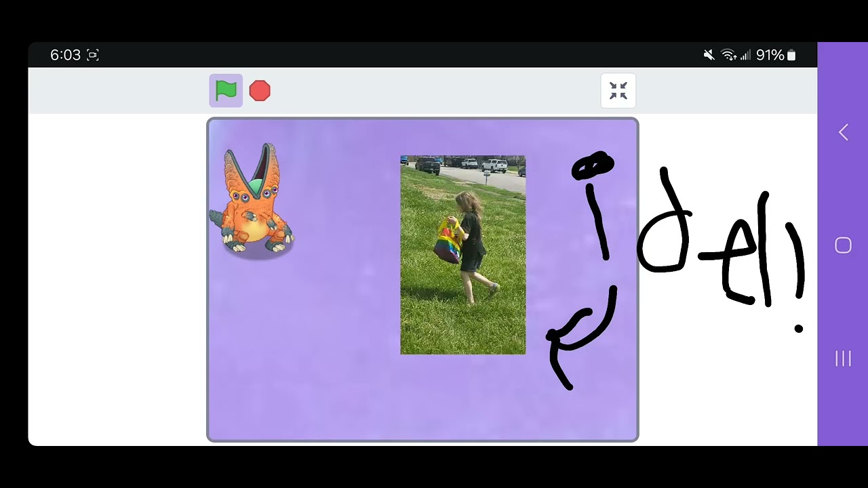Tap the battery icon in status bar
The width and height of the screenshot is (868, 488).
coord(791,55)
